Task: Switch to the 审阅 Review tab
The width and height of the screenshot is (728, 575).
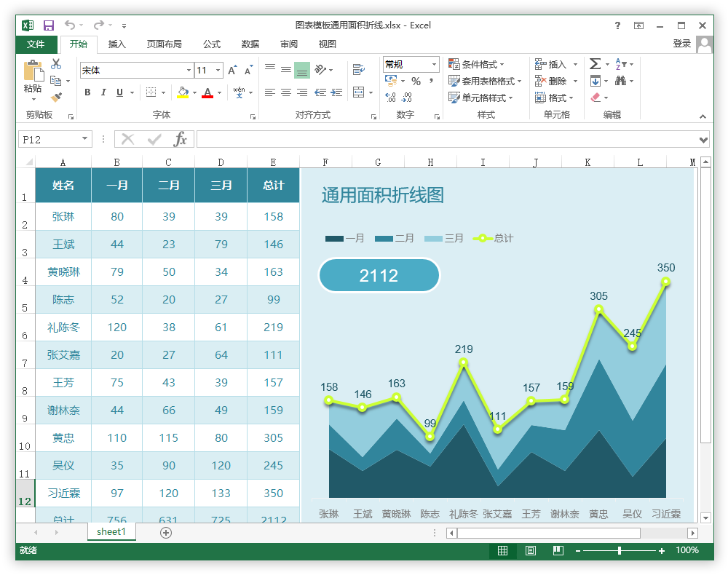Action: tap(289, 44)
